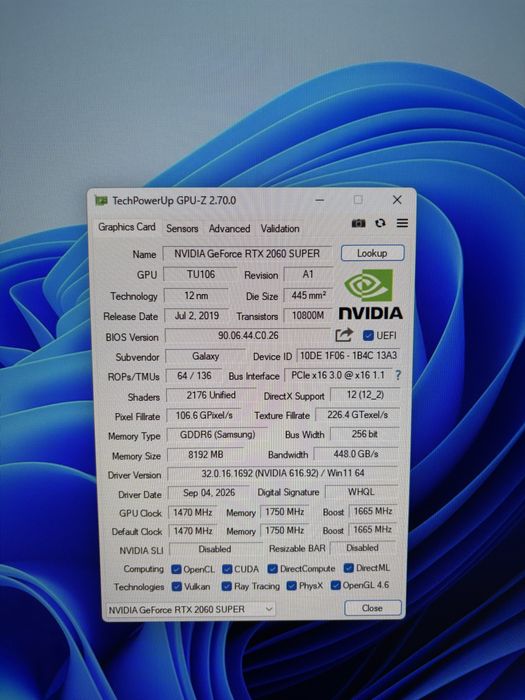
Task: Toggle the OpenCL checkbox
Action: pos(176,569)
